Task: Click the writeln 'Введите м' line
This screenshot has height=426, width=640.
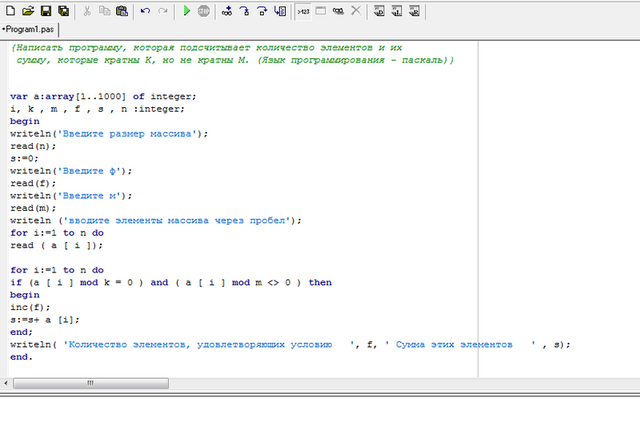Action: click(71, 196)
